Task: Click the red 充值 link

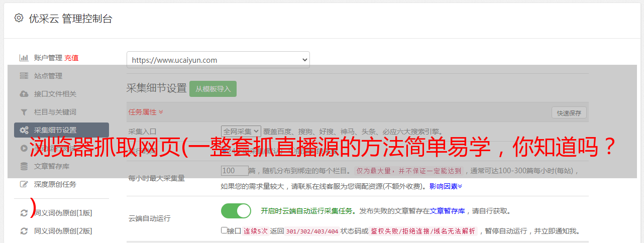Action: pyautogui.click(x=71, y=58)
